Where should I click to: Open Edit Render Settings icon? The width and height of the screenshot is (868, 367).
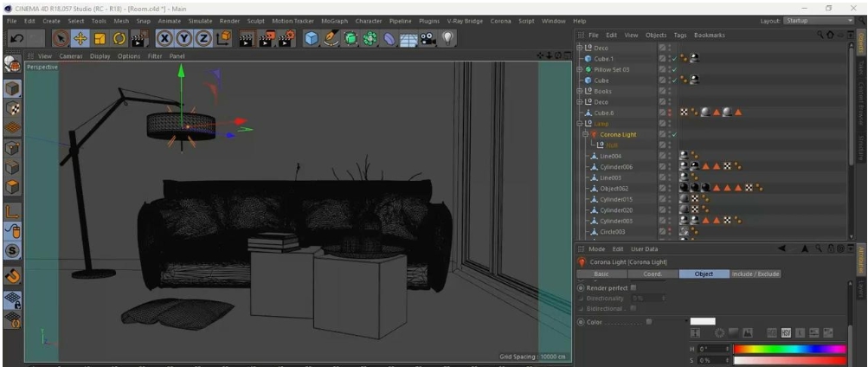pyautogui.click(x=285, y=38)
